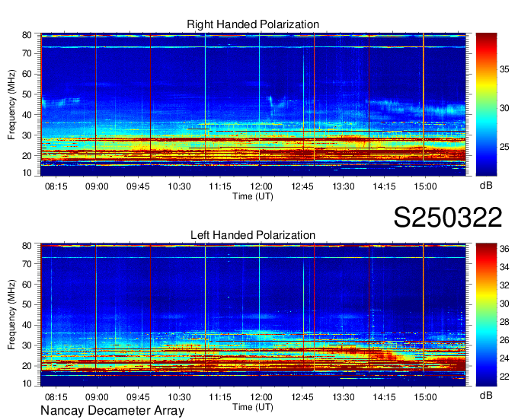Click the left-handed polarization spectrogram image
Image resolution: width=518 pixels, height=420 pixels.
pos(253,315)
